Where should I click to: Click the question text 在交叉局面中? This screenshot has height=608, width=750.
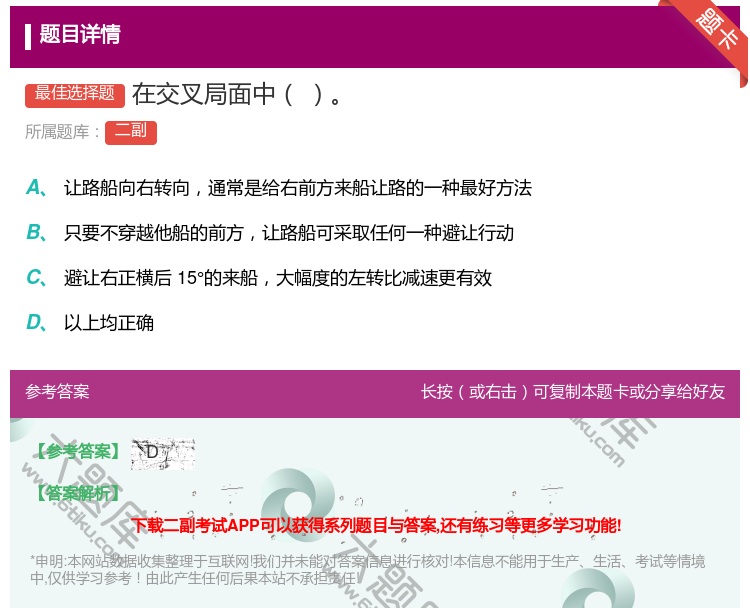(237, 95)
